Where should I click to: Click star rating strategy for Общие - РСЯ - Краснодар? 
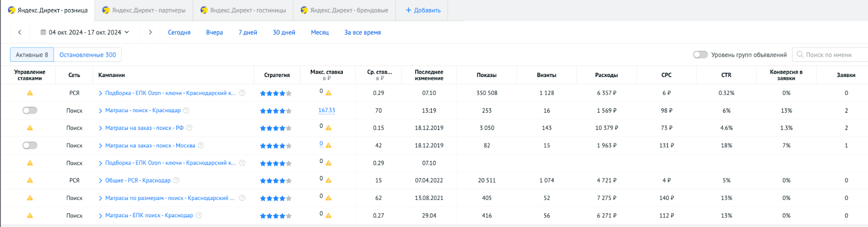coord(276,181)
